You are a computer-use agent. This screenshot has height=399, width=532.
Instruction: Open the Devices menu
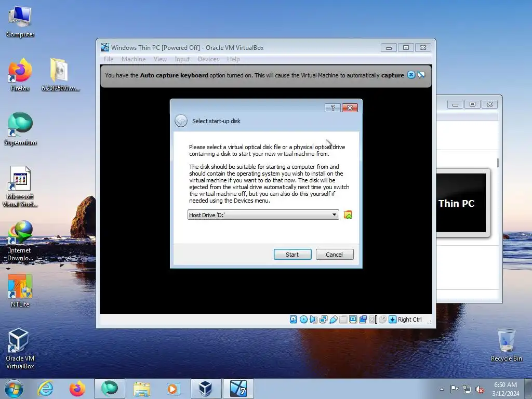[x=208, y=59]
